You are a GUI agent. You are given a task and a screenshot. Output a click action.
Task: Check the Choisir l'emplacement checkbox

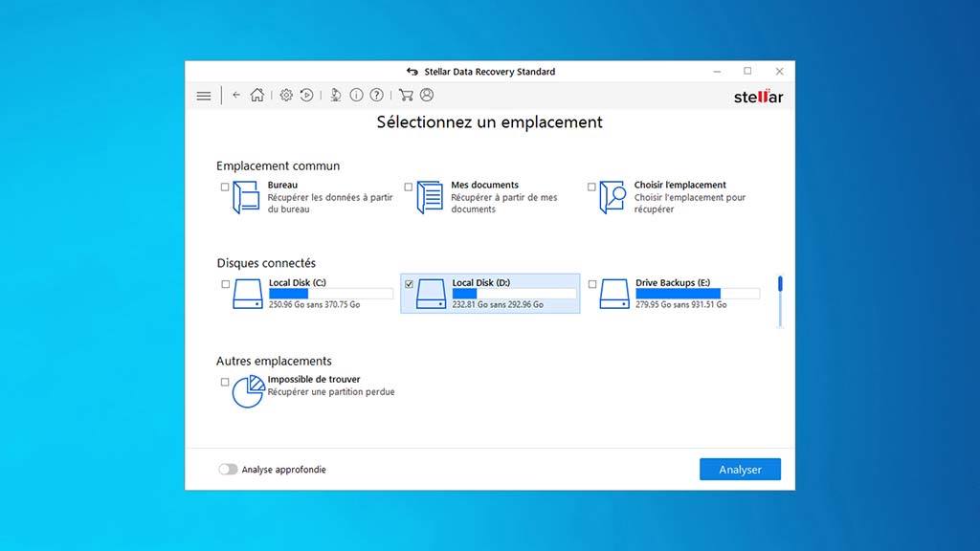click(591, 187)
